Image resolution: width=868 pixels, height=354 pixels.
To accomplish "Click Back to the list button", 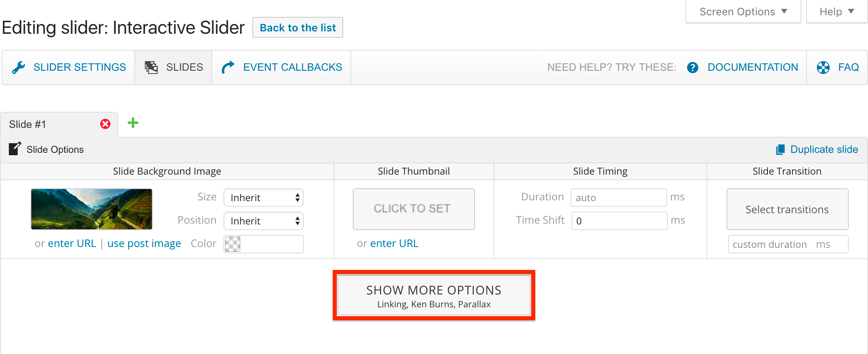I will (298, 27).
